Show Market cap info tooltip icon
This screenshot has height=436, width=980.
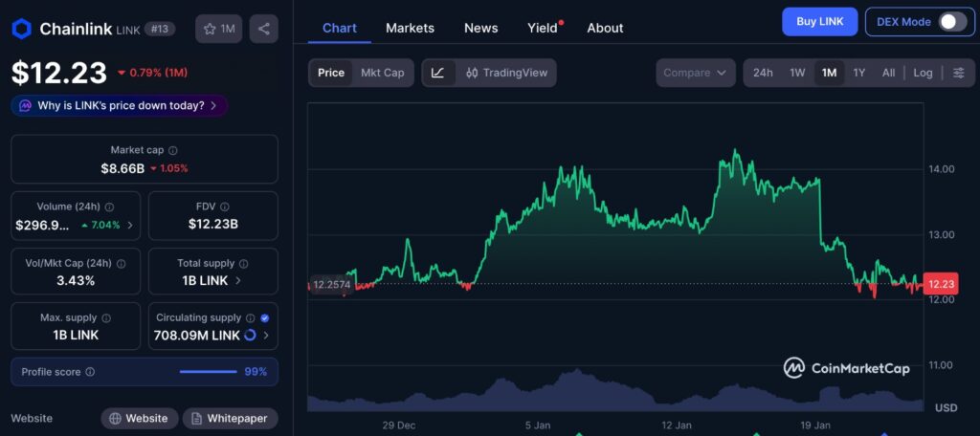(x=173, y=150)
